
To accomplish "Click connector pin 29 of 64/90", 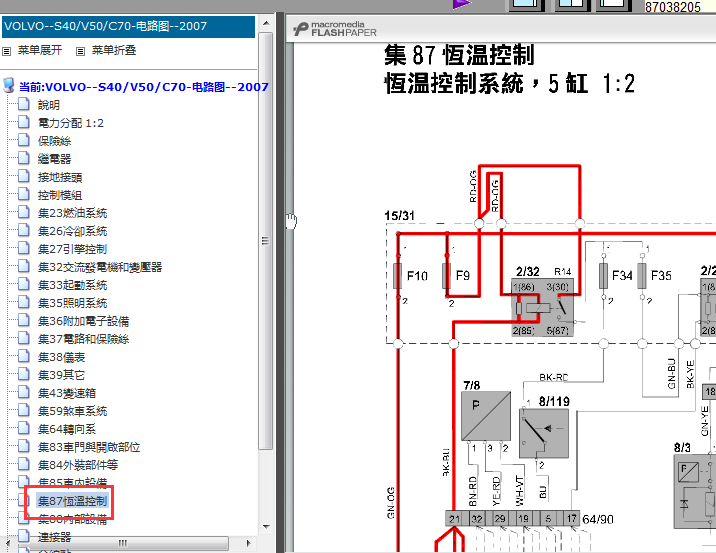I will 500,519.
